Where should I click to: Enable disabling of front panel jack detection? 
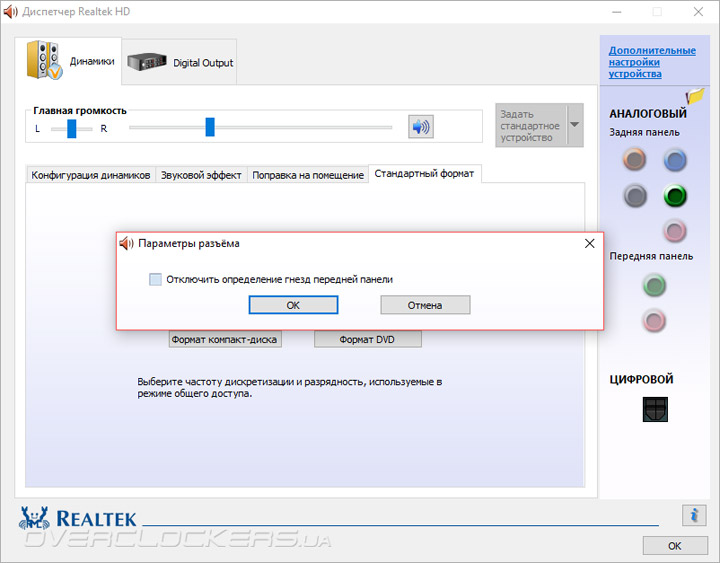click(x=156, y=279)
